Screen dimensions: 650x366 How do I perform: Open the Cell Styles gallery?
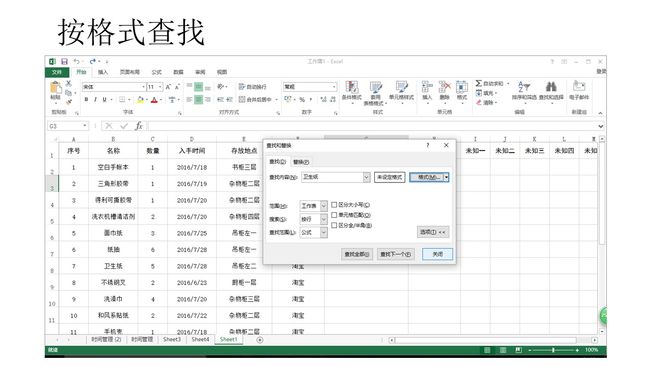click(401, 92)
